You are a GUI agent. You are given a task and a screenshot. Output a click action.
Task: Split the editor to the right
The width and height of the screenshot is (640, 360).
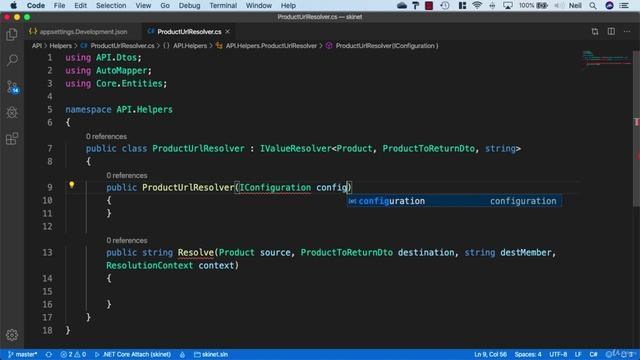pos(611,31)
